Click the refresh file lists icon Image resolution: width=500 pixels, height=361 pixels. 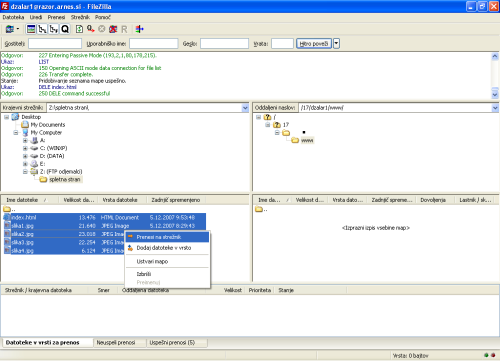[x=79, y=29]
